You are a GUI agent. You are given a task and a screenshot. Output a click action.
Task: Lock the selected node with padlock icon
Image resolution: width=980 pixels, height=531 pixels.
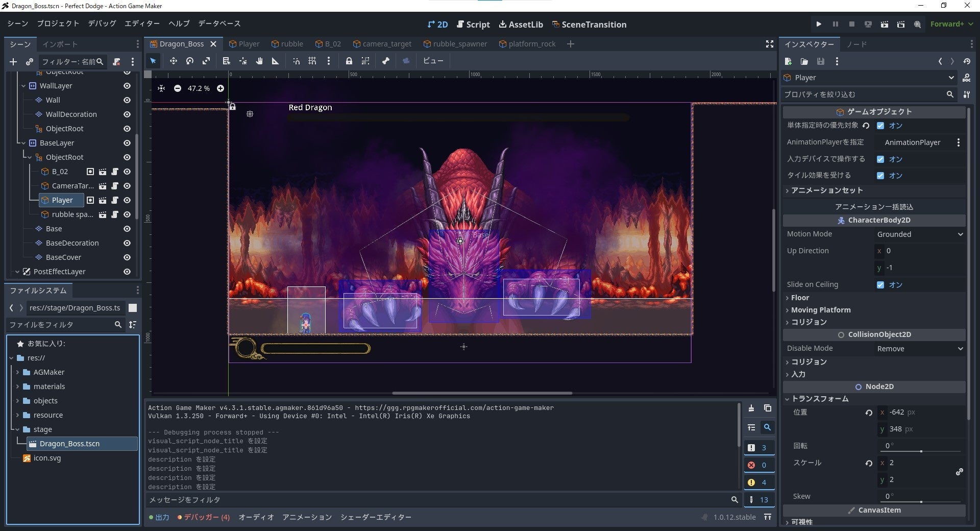[349, 61]
